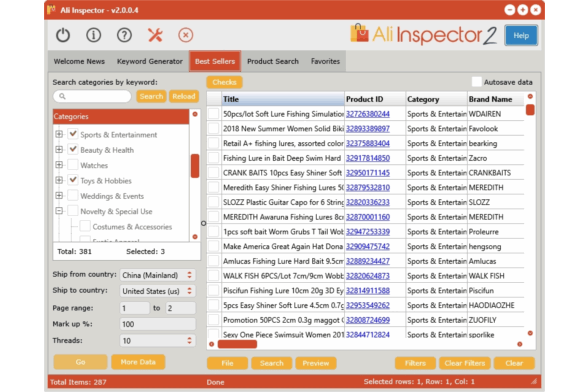Viewport: 588px width, 392px height.
Task: Click results table vertical scrollbar thumb
Action: pos(530,110)
